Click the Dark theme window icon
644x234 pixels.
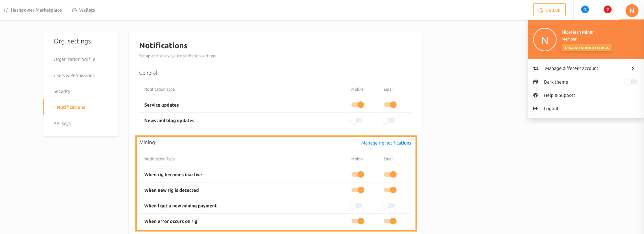tap(535, 82)
